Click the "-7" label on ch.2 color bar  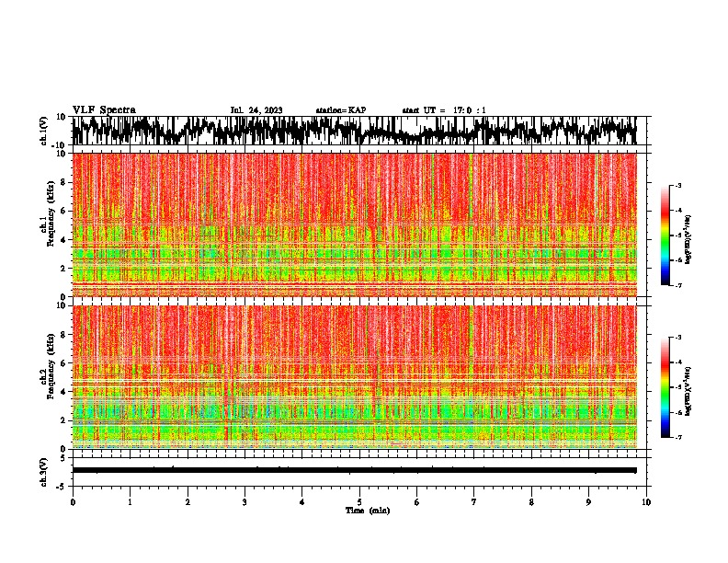click(x=678, y=438)
